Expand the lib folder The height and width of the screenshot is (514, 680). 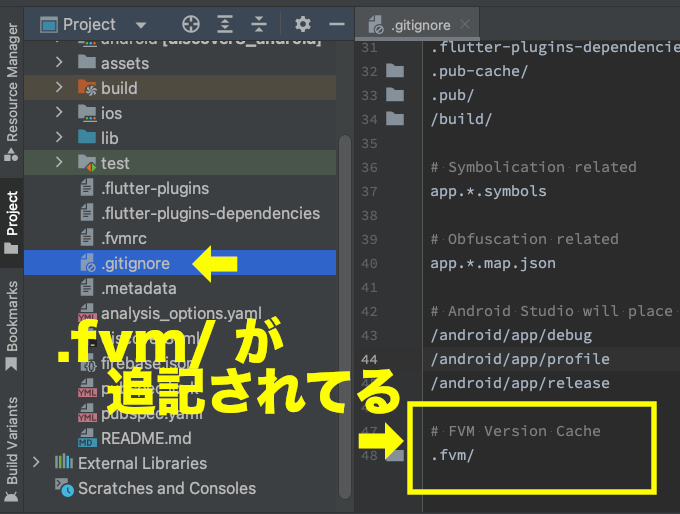pyautogui.click(x=59, y=138)
